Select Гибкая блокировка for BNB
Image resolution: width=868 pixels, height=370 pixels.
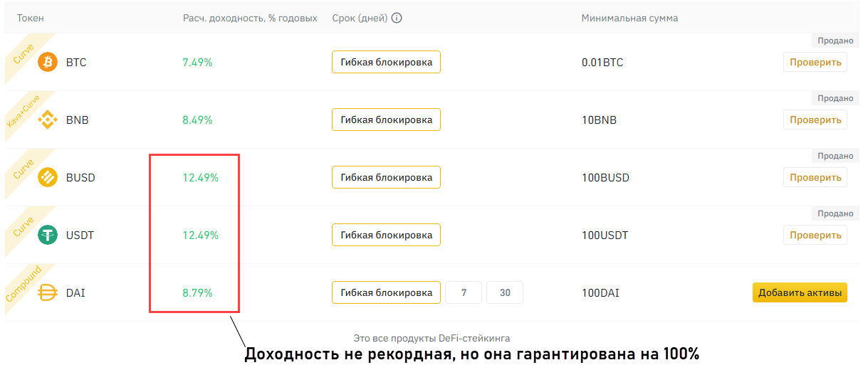[x=386, y=120]
